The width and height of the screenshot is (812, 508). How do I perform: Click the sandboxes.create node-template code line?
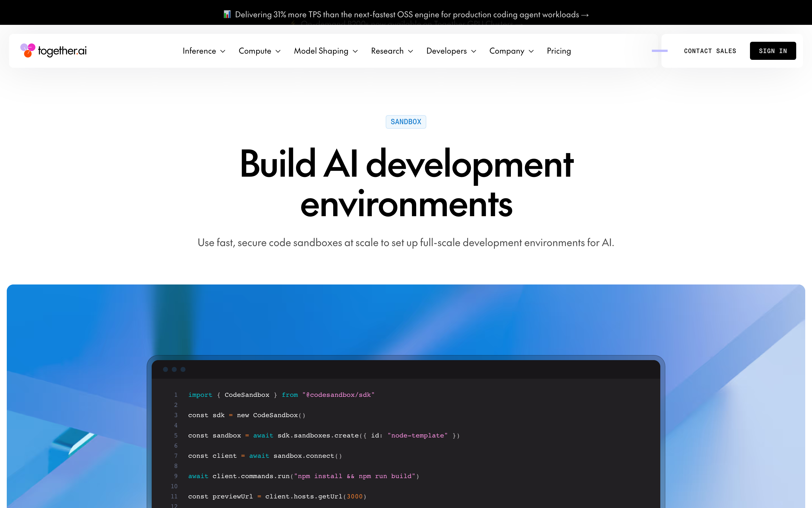324,435
